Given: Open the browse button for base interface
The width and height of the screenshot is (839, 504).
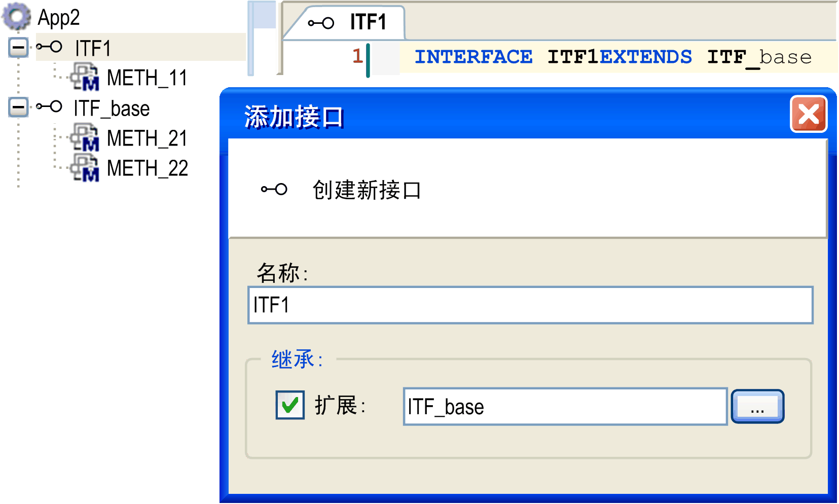Looking at the screenshot, I should tap(757, 407).
